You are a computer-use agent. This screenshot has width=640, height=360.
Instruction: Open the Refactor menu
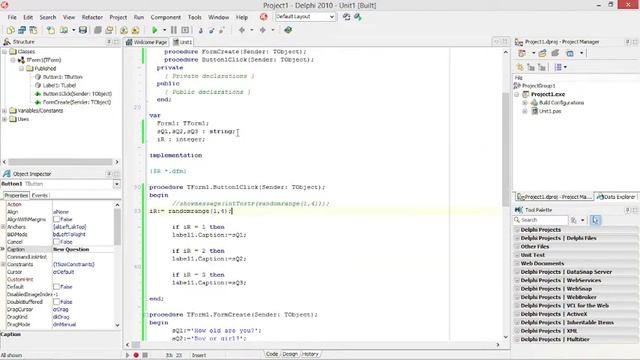92,17
